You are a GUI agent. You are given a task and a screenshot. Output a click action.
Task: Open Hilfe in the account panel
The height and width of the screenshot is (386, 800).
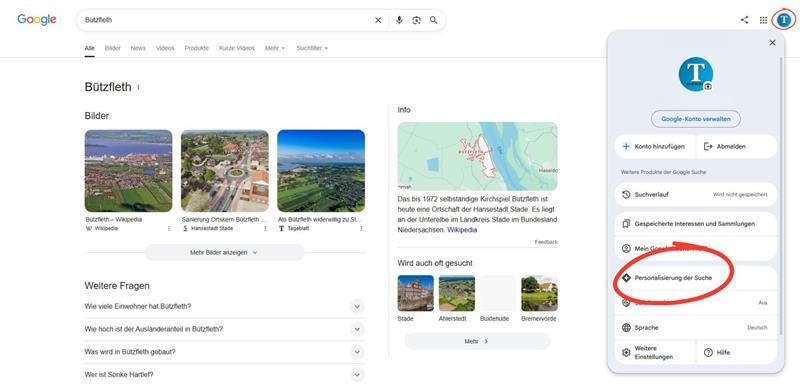click(x=737, y=353)
